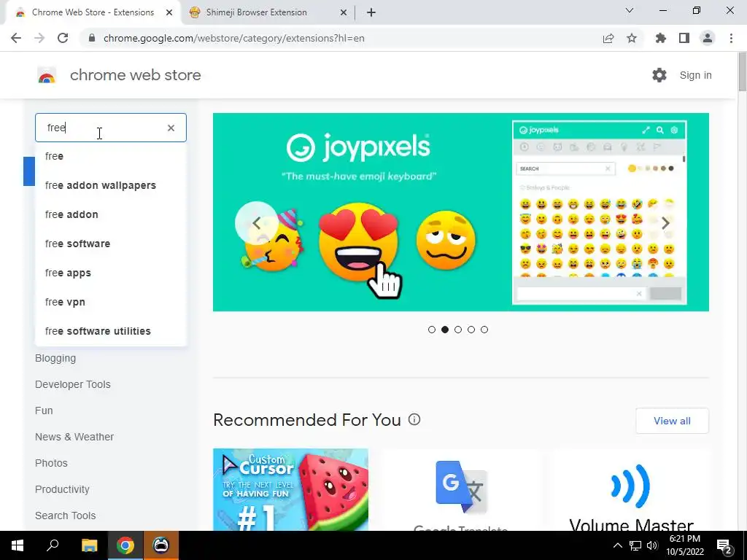
Task: Open Volume Master extension card
Action: pos(631,489)
